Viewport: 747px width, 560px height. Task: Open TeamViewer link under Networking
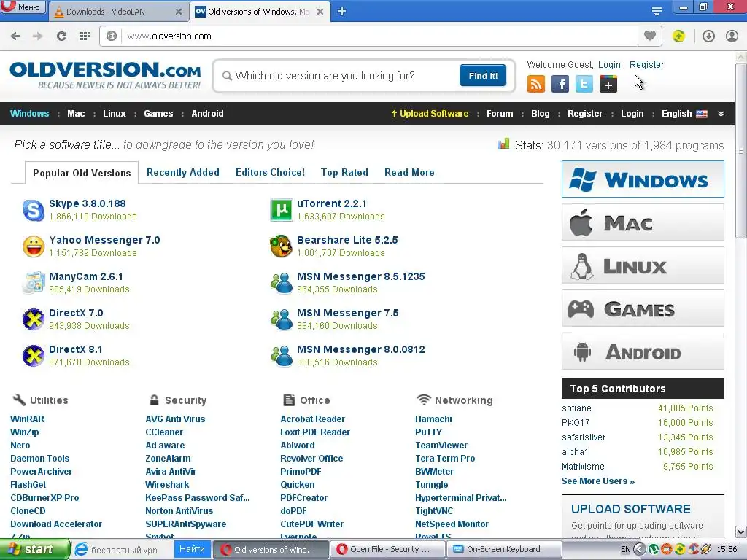[x=441, y=446]
